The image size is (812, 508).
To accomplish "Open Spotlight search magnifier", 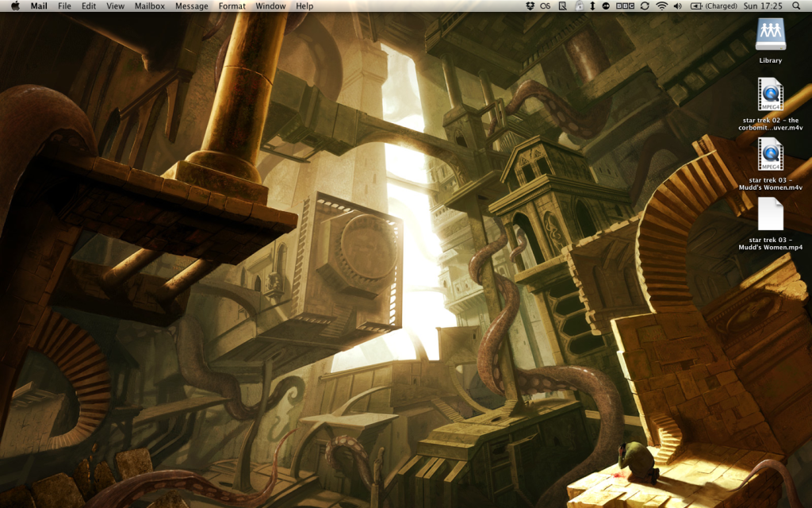I will 796,6.
